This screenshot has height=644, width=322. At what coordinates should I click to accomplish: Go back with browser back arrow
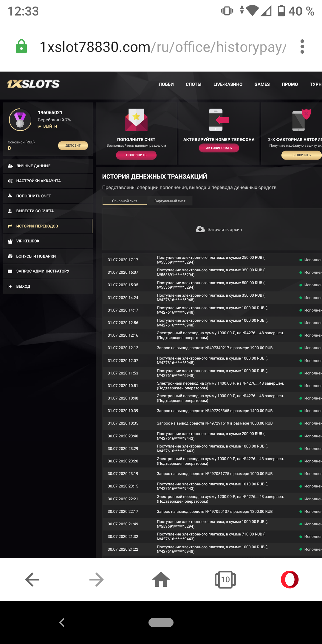(x=32, y=580)
